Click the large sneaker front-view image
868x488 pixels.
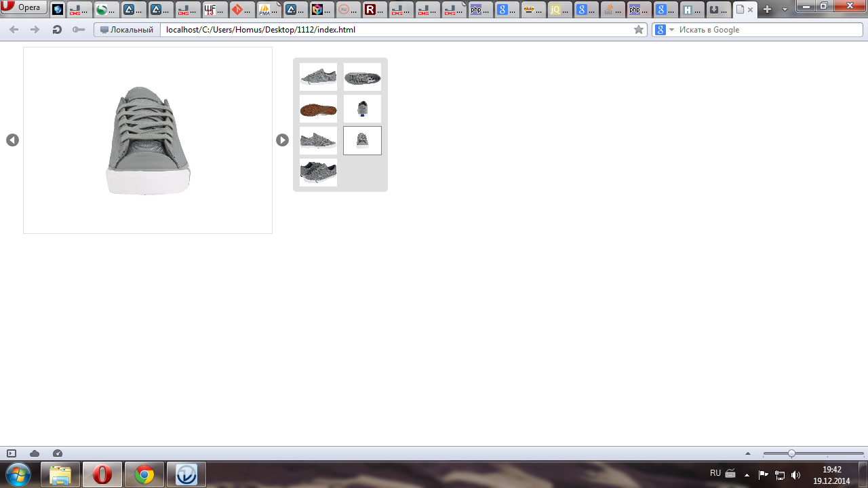(148, 140)
